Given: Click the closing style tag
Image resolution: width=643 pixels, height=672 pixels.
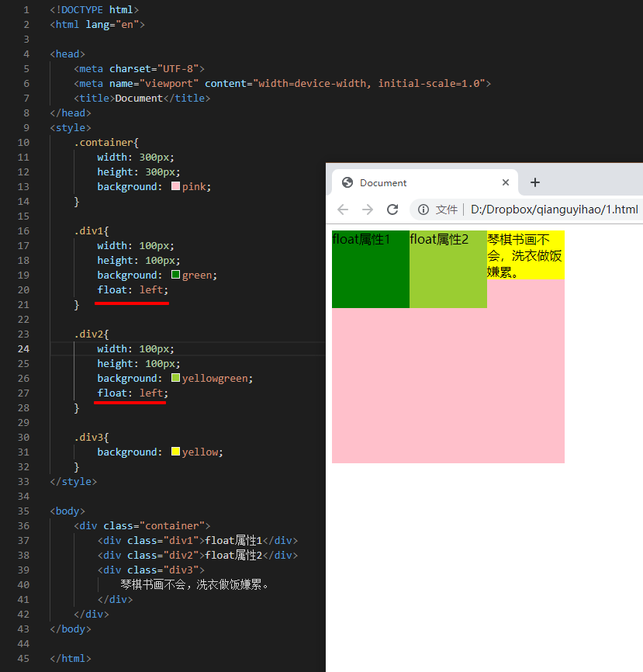Looking at the screenshot, I should click(73, 482).
